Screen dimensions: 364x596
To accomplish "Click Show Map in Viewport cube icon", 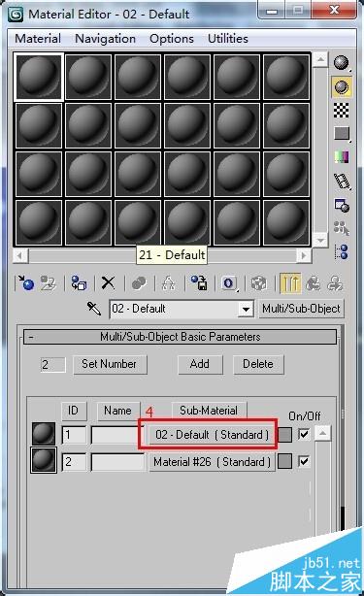I will pyautogui.click(x=259, y=283).
